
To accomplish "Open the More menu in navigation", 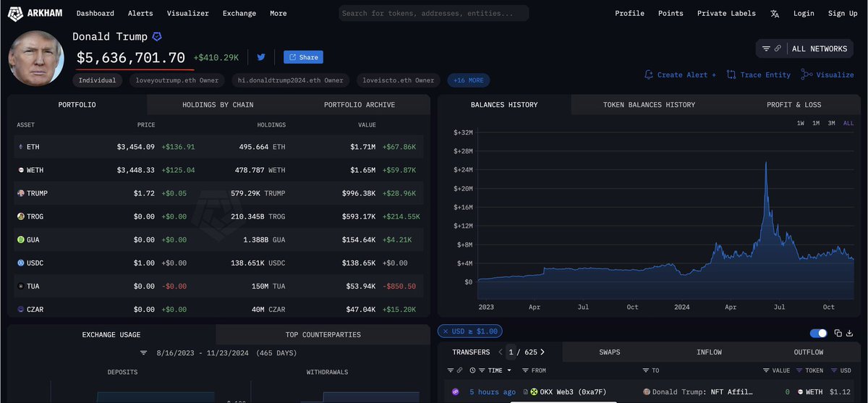I will pyautogui.click(x=278, y=13).
